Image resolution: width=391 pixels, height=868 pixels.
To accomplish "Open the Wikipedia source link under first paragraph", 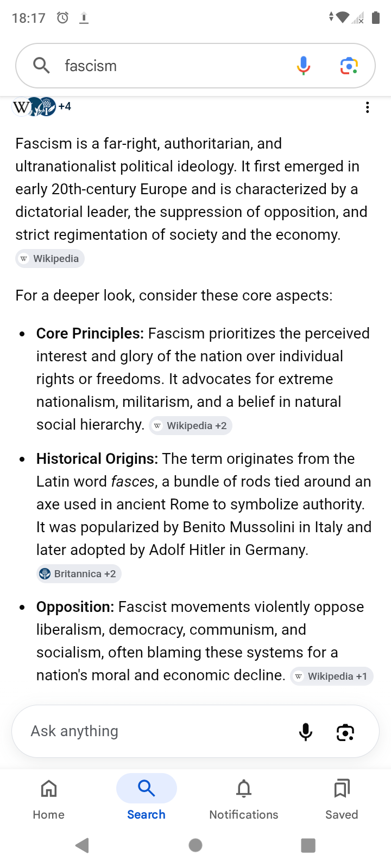I will 50,259.
